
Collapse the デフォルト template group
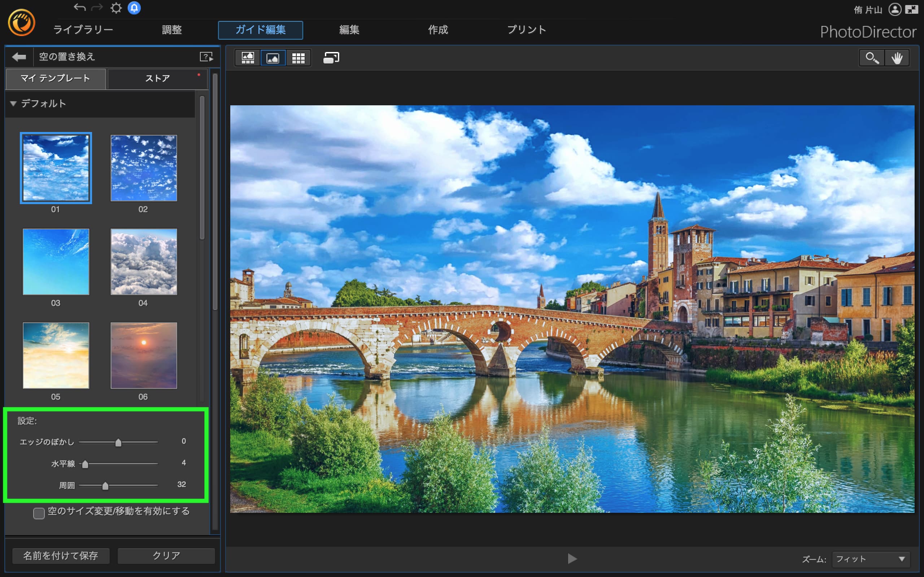[13, 103]
